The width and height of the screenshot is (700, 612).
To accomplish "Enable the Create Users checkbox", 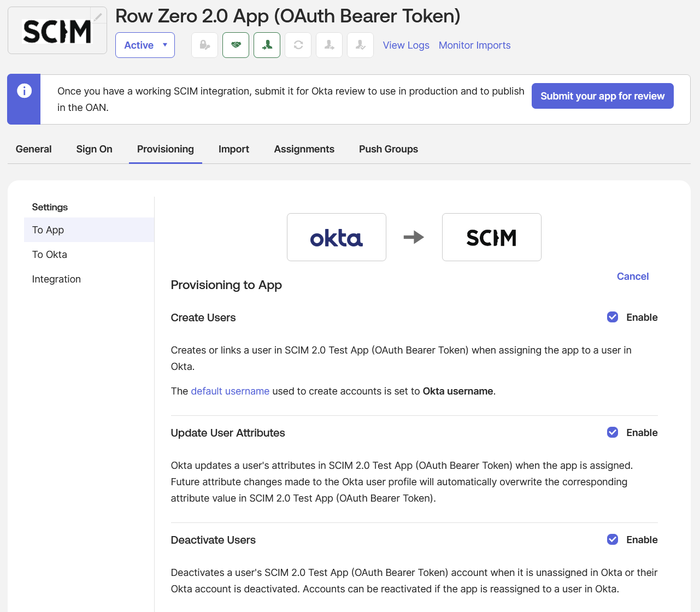I will coord(612,317).
